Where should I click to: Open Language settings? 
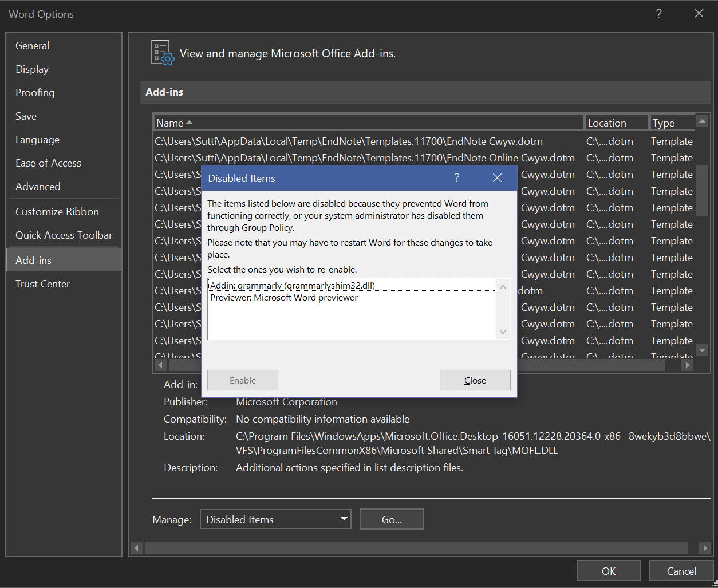(64, 140)
